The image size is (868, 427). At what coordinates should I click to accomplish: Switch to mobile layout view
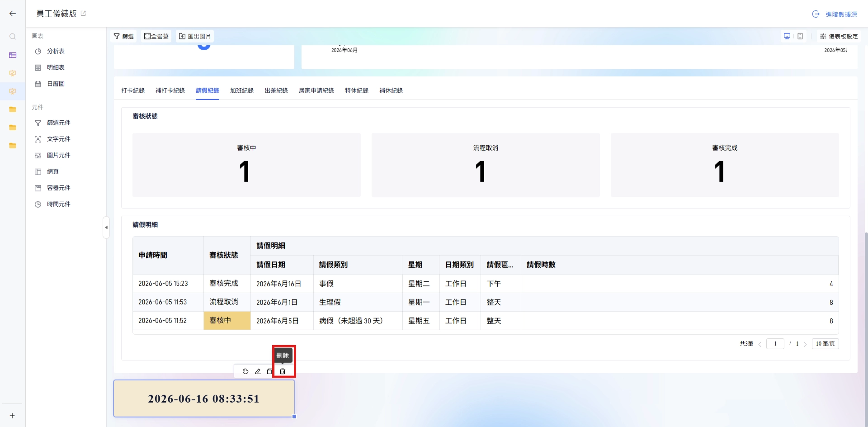click(800, 36)
